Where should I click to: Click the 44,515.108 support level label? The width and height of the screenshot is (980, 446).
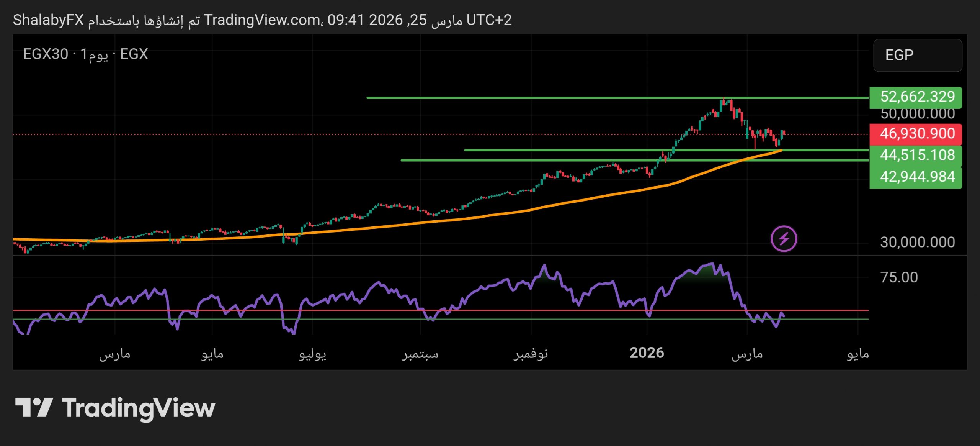915,155
